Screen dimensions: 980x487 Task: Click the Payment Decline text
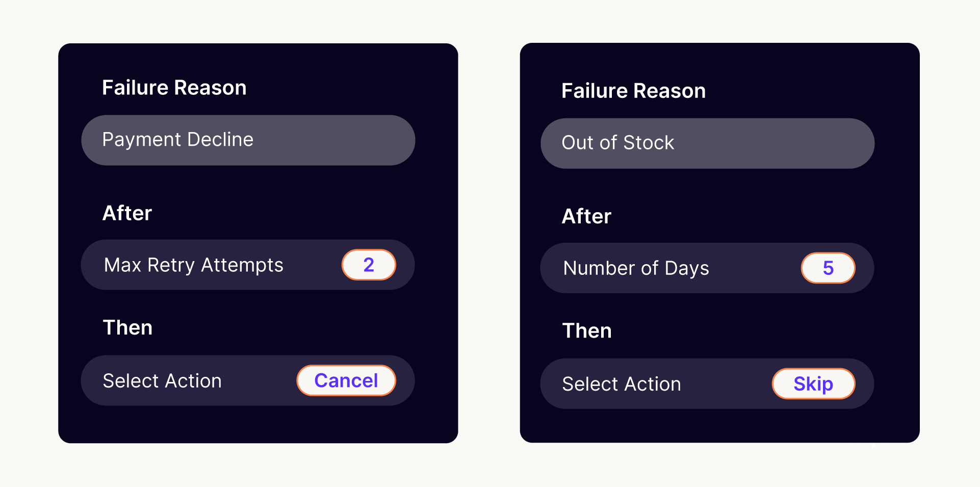coord(178,140)
